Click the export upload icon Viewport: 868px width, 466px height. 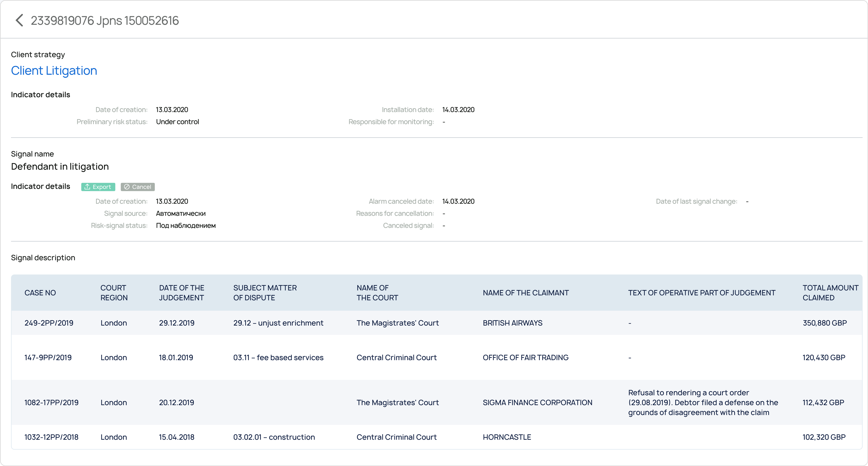point(87,187)
